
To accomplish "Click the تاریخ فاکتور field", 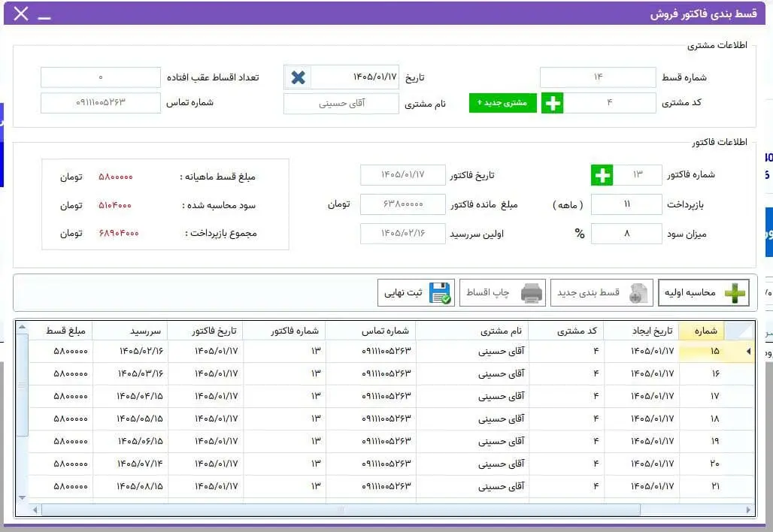I will (x=403, y=175).
